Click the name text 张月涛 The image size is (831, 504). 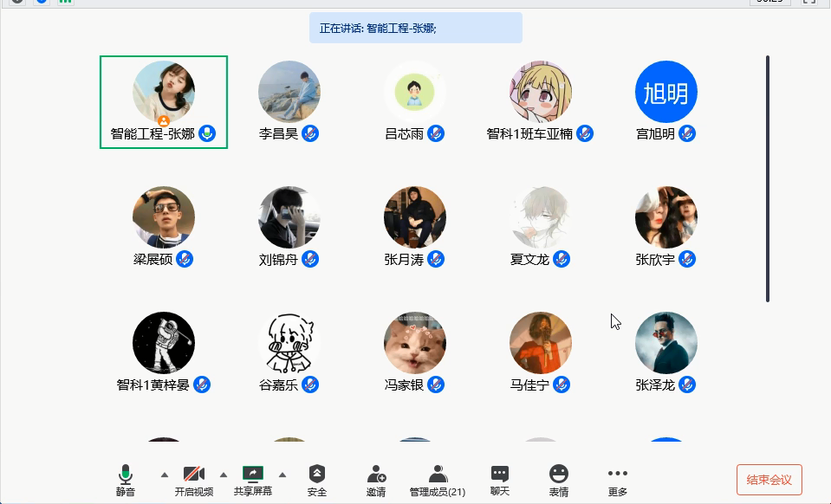click(x=405, y=260)
